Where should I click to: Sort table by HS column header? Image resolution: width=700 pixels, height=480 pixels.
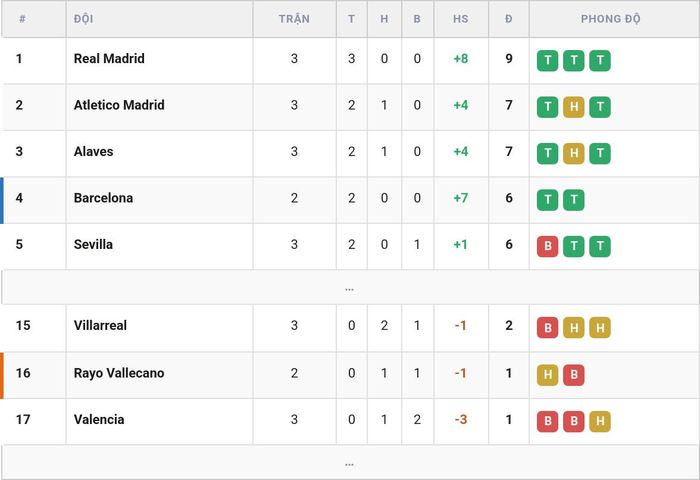tap(461, 19)
